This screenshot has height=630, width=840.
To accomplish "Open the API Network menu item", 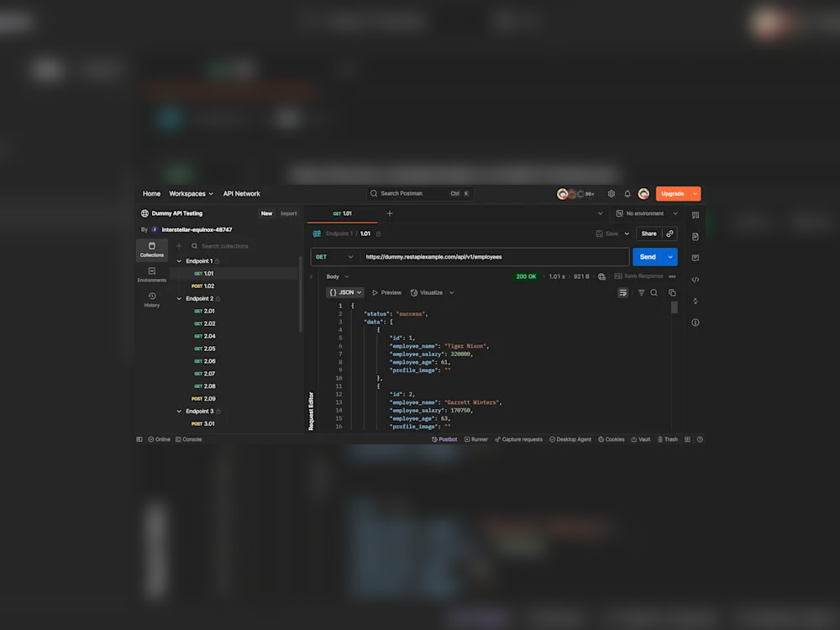I will click(x=242, y=194).
